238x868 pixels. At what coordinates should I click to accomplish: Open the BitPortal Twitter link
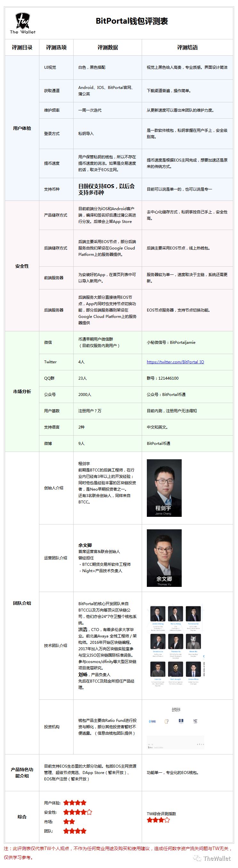coord(175,362)
